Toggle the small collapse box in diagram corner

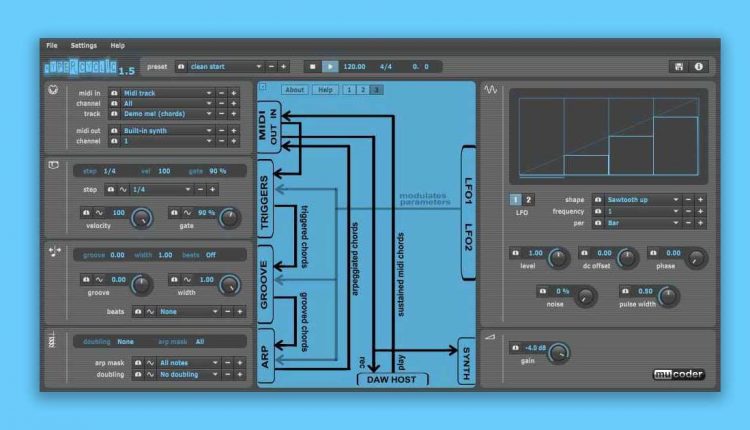point(263,87)
